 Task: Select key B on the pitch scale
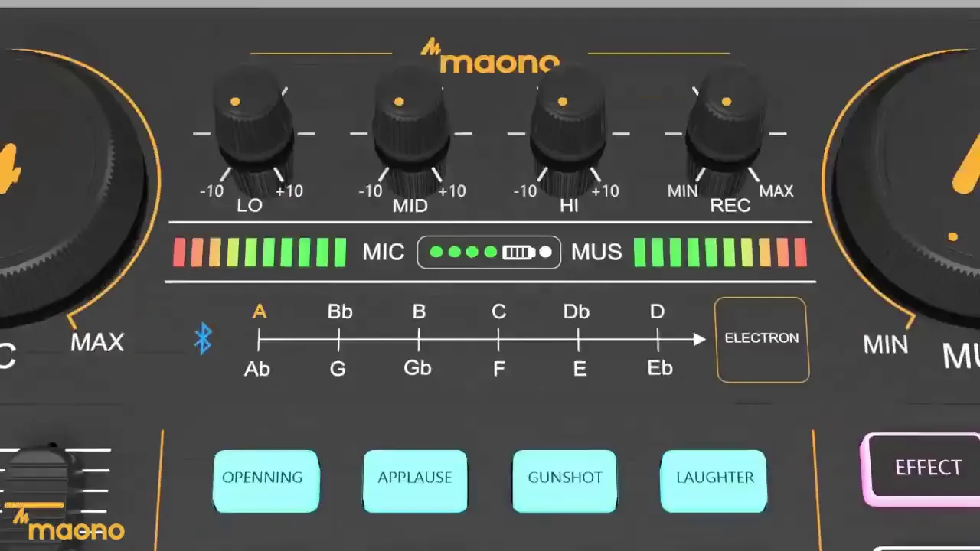point(419,311)
